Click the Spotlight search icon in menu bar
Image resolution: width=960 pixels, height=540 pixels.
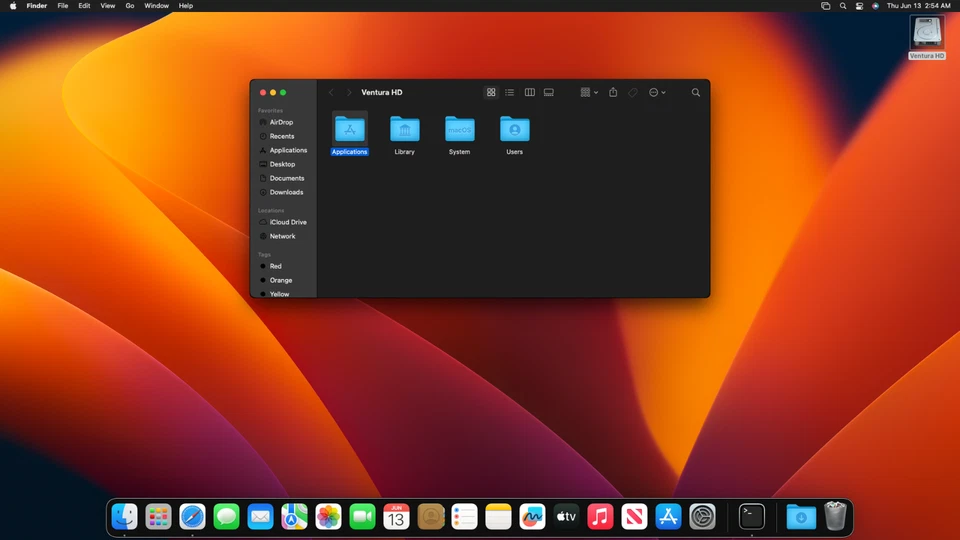tap(842, 6)
